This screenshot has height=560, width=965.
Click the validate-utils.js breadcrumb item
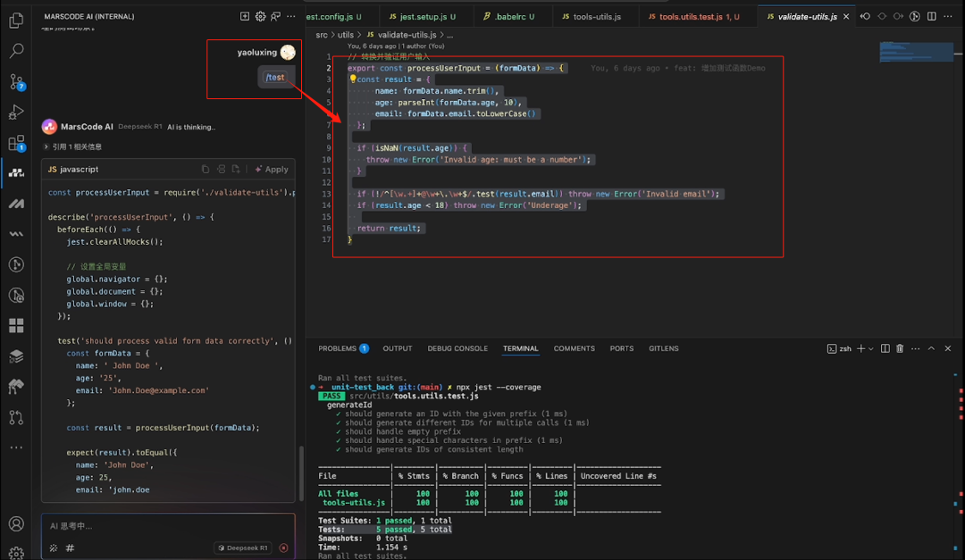pos(407,35)
